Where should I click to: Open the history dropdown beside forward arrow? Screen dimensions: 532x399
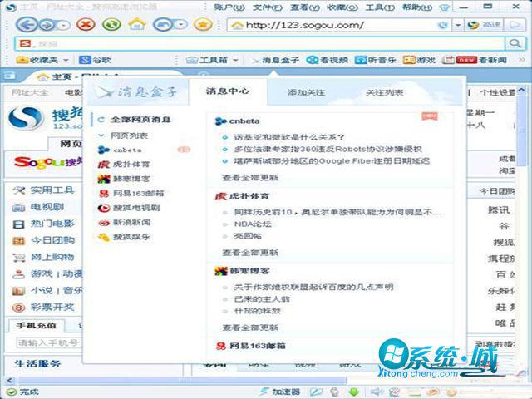click(63, 25)
